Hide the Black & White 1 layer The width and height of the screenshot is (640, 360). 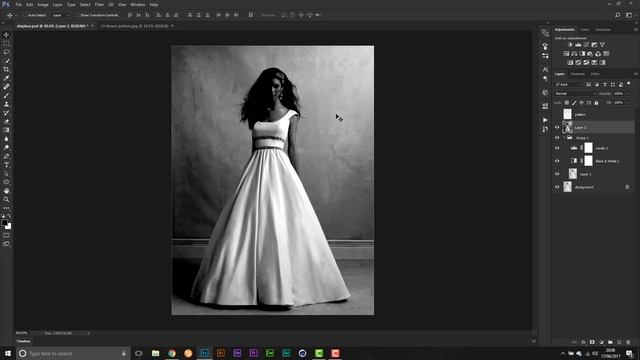(557, 161)
